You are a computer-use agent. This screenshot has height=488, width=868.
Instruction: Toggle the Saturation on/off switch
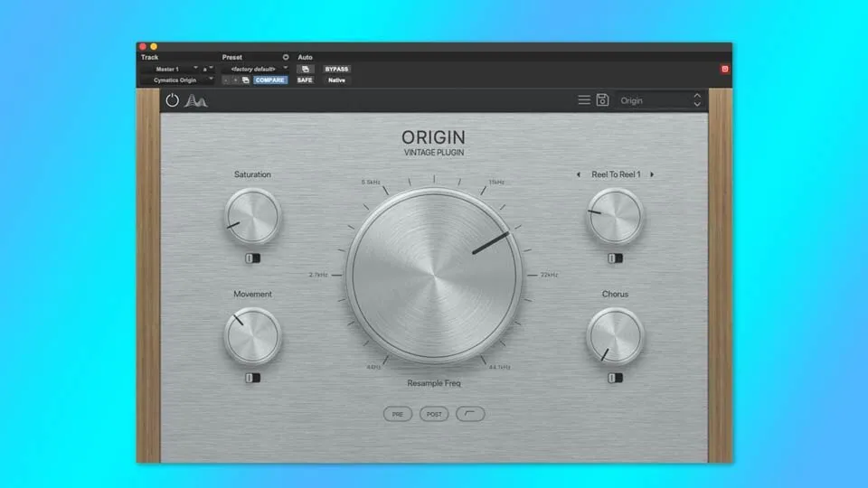tap(252, 258)
